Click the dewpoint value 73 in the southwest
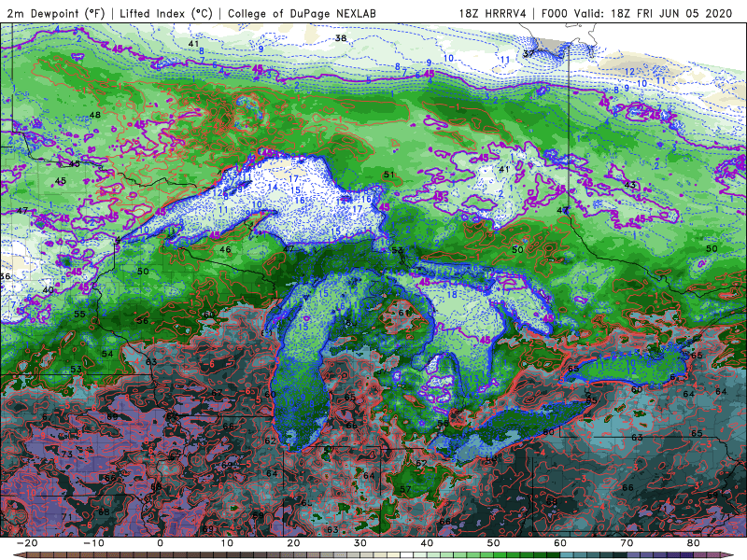Image resolution: width=747 pixels, height=560 pixels. (66, 455)
